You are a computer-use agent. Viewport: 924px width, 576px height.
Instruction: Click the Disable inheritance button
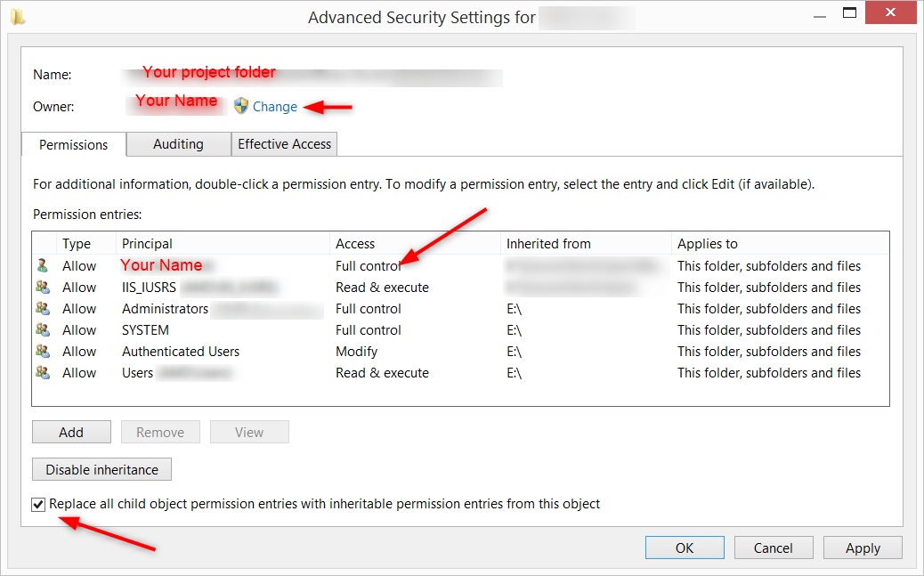coord(102,470)
